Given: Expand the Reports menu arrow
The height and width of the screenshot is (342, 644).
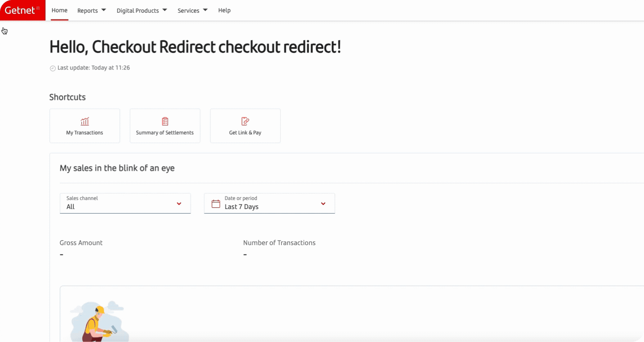Looking at the screenshot, I should pyautogui.click(x=104, y=10).
